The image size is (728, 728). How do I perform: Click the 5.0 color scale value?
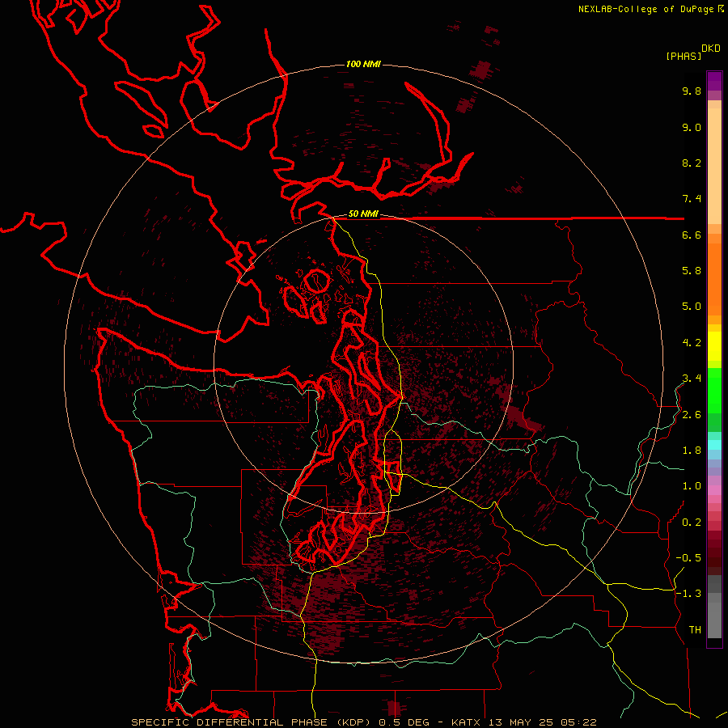tap(692, 307)
